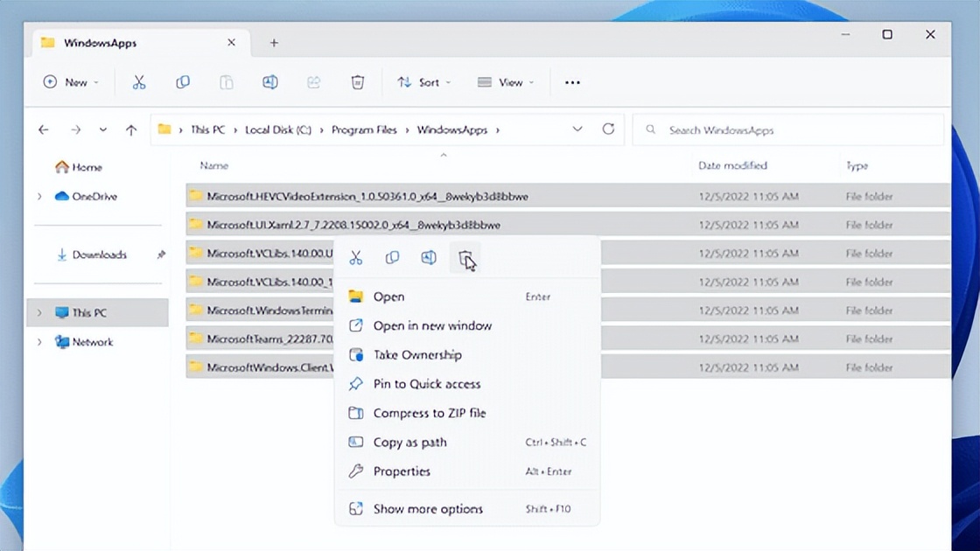Click the Share icon in the toolbar

click(x=313, y=81)
